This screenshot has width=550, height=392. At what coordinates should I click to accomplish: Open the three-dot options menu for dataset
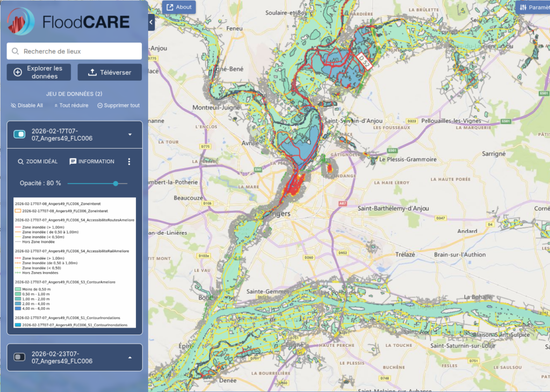129,162
